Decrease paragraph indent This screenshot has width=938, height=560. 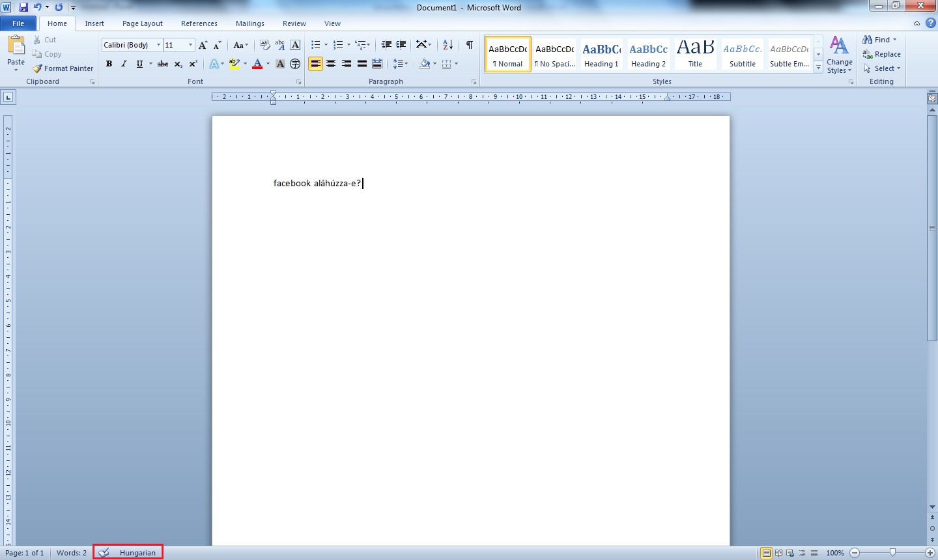pyautogui.click(x=386, y=45)
